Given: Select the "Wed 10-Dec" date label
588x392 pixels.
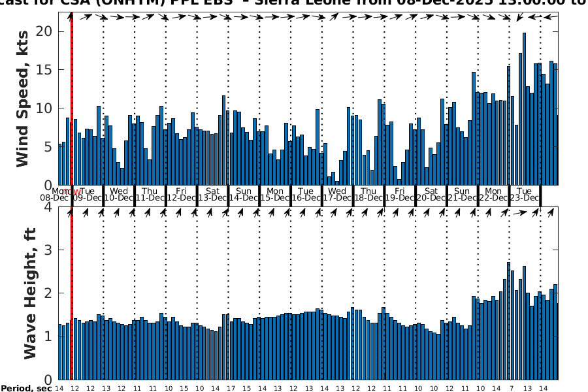Looking at the screenshot, I should [x=118, y=194].
